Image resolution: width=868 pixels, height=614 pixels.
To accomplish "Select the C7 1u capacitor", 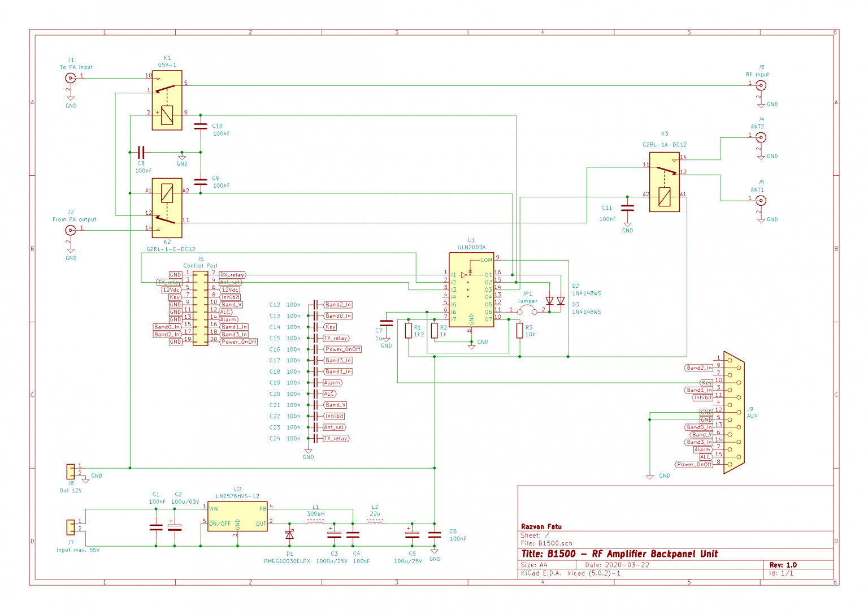I will pyautogui.click(x=387, y=323).
